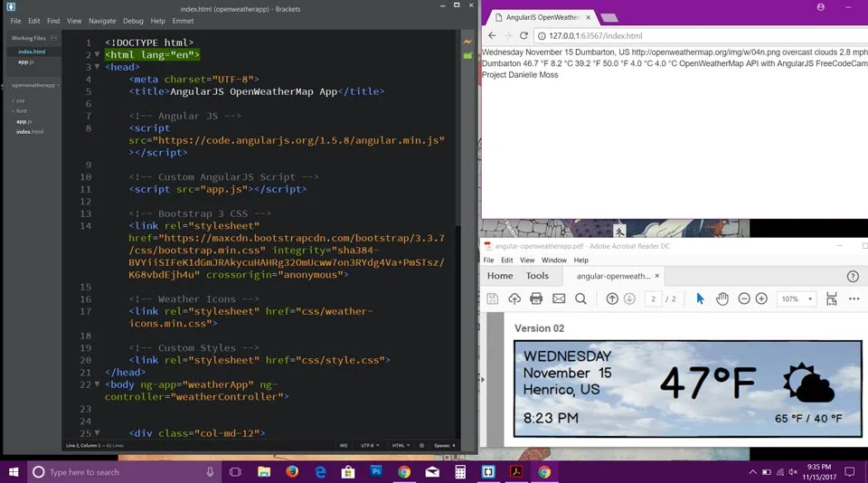Click the linting status circle in Brackets status bar
This screenshot has width=868, height=483.
click(422, 445)
